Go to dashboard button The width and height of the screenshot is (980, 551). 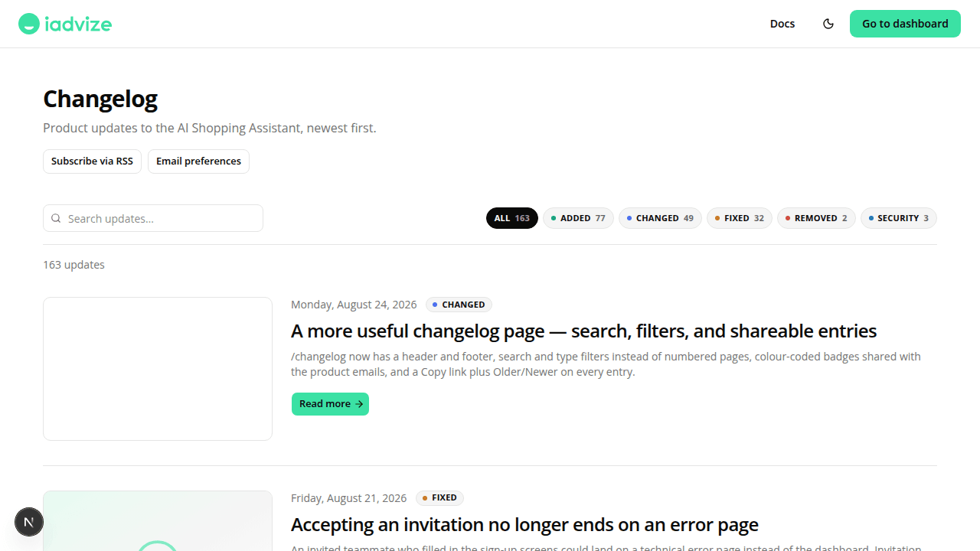pyautogui.click(x=905, y=24)
